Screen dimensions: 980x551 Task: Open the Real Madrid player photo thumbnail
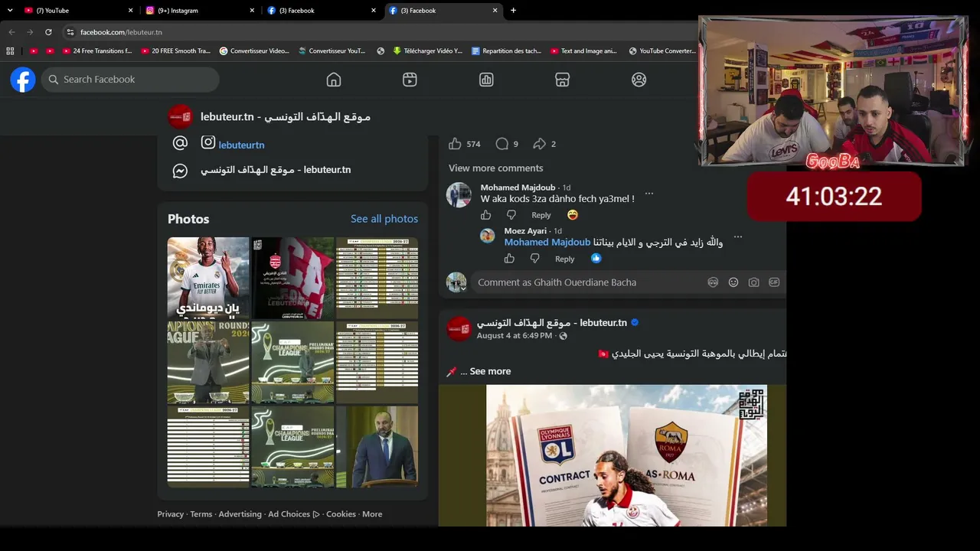pyautogui.click(x=208, y=278)
